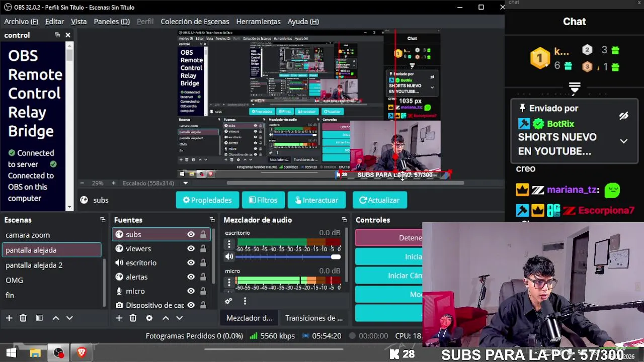The width and height of the screenshot is (644, 362).
Task: Open the Windows Start menu
Action: (x=11, y=353)
